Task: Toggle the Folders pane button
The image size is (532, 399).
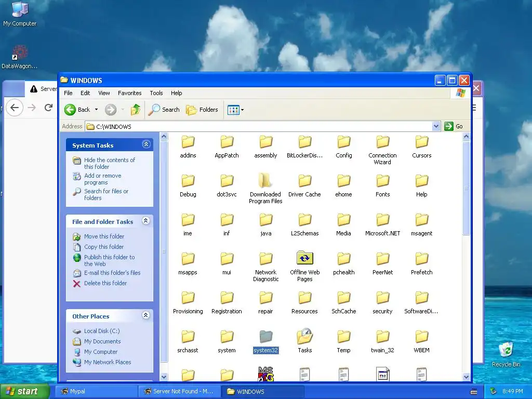Action: click(x=202, y=110)
